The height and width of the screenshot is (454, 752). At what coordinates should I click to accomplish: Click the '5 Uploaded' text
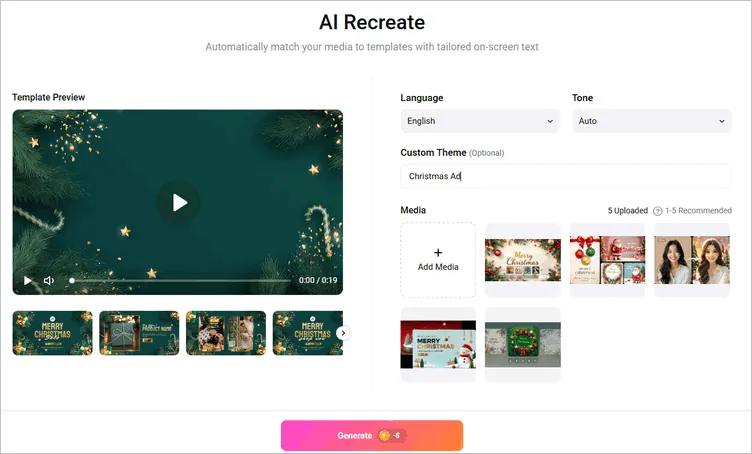tap(628, 210)
